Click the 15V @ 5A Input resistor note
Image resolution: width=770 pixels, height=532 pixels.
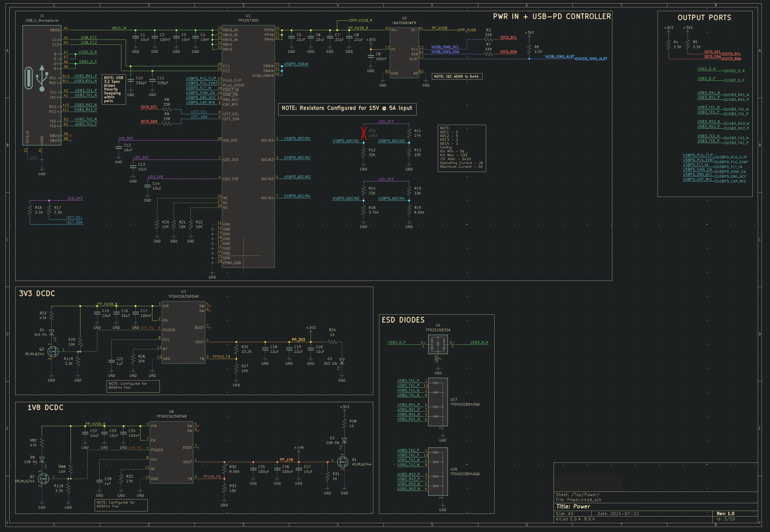click(x=347, y=109)
